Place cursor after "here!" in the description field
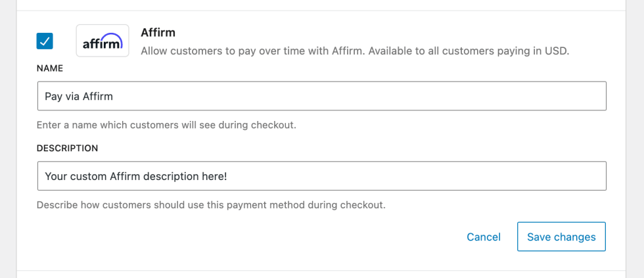The height and width of the screenshot is (278, 644). 227,176
